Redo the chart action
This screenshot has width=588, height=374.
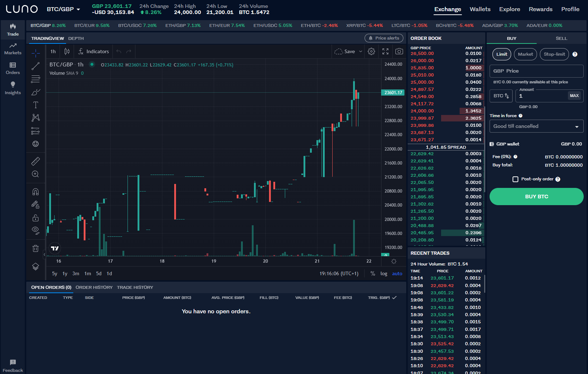point(129,51)
